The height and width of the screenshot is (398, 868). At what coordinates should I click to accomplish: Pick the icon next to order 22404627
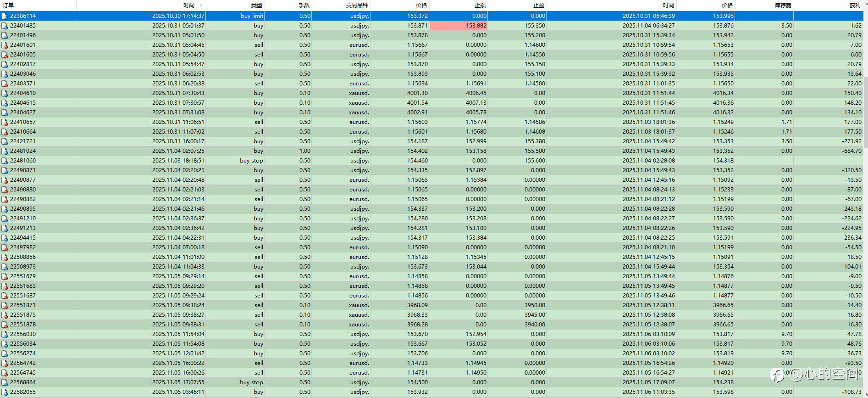[x=5, y=112]
